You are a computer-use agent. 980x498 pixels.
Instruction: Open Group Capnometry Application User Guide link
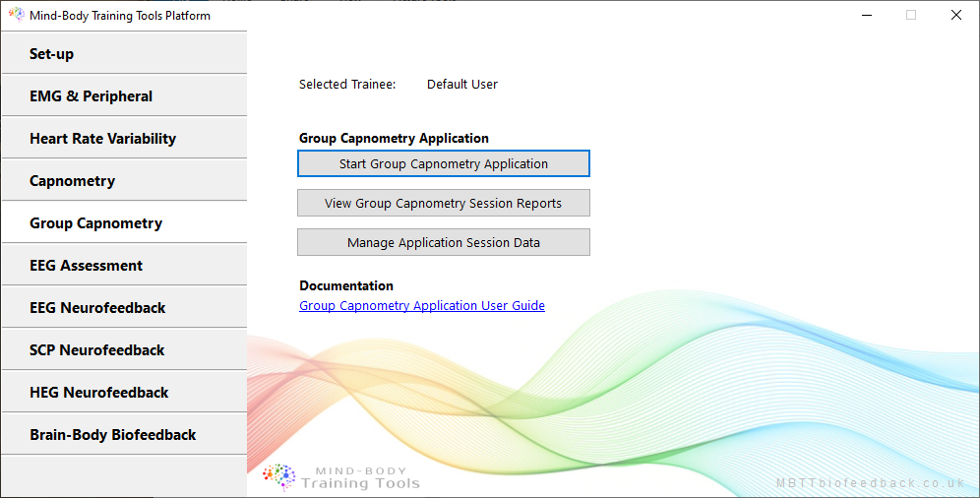(422, 305)
